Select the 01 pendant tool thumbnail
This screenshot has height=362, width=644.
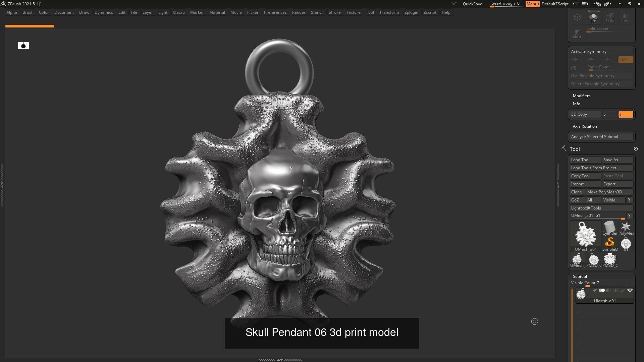point(626,244)
